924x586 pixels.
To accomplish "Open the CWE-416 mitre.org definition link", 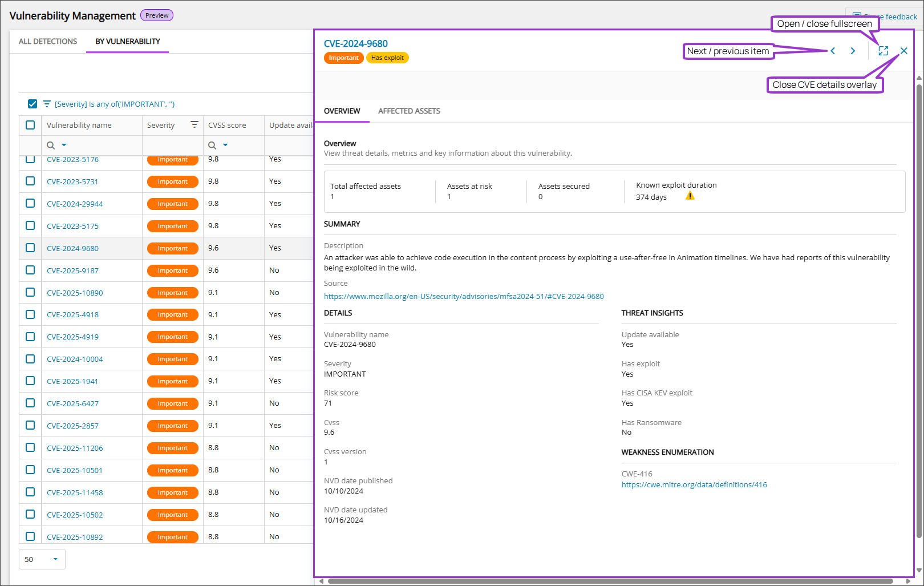I will tap(694, 485).
